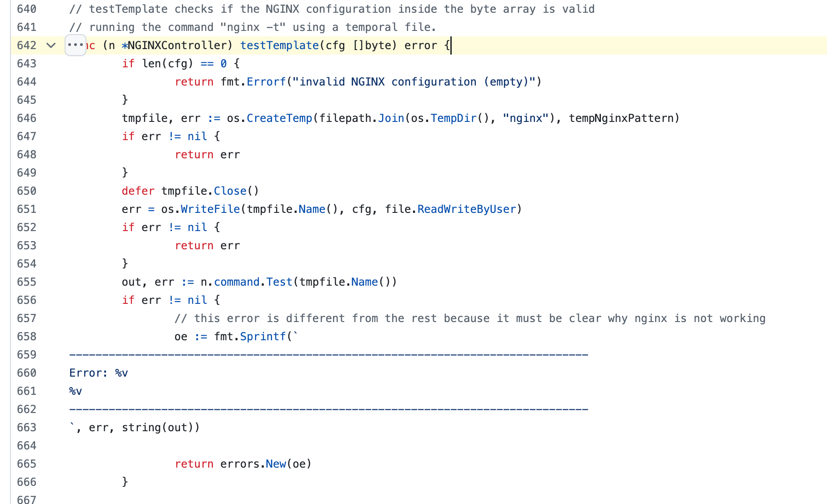Screen dimensions: 827x504
Task: Click the Join symbol in filepath.Join
Action: (x=391, y=118)
